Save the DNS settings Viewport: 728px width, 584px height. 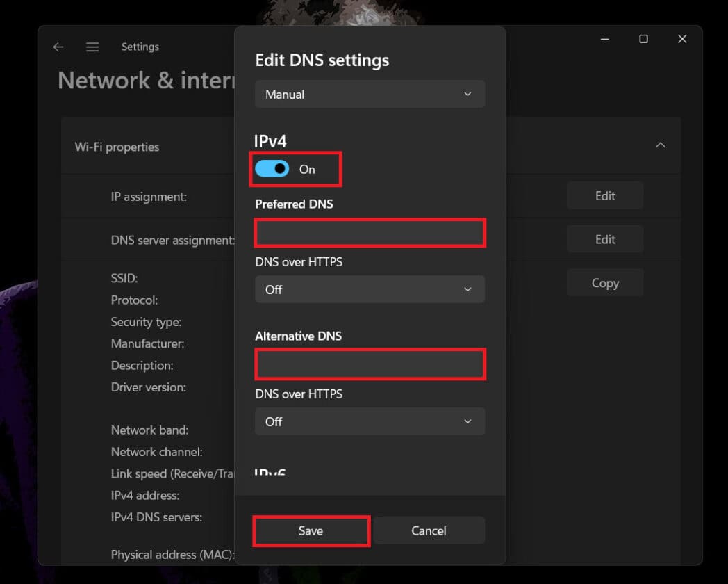pos(311,530)
